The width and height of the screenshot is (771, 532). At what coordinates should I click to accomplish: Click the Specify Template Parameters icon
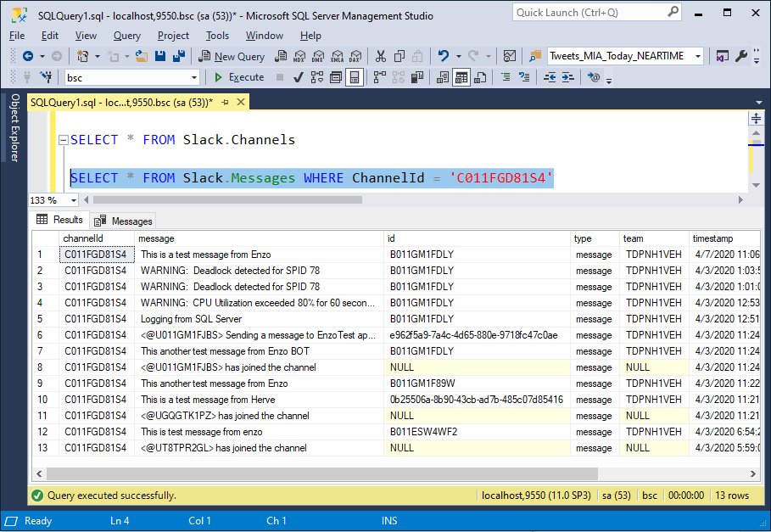coord(594,77)
